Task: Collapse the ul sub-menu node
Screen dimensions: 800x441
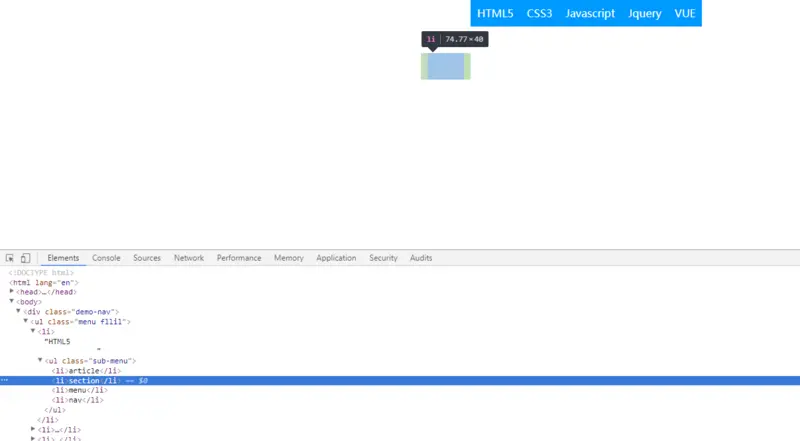Action: [x=40, y=360]
